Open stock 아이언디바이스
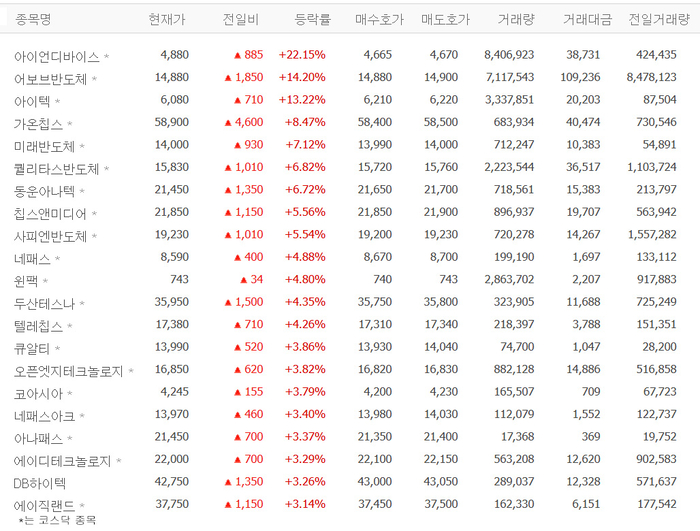Screen dimensions: 700x531 [x=56, y=57]
